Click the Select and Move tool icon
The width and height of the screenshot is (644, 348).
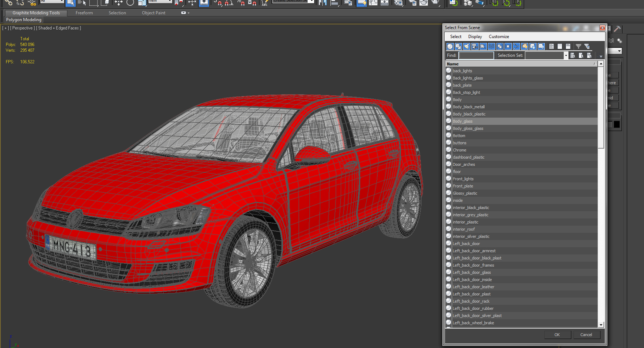tap(118, 3)
